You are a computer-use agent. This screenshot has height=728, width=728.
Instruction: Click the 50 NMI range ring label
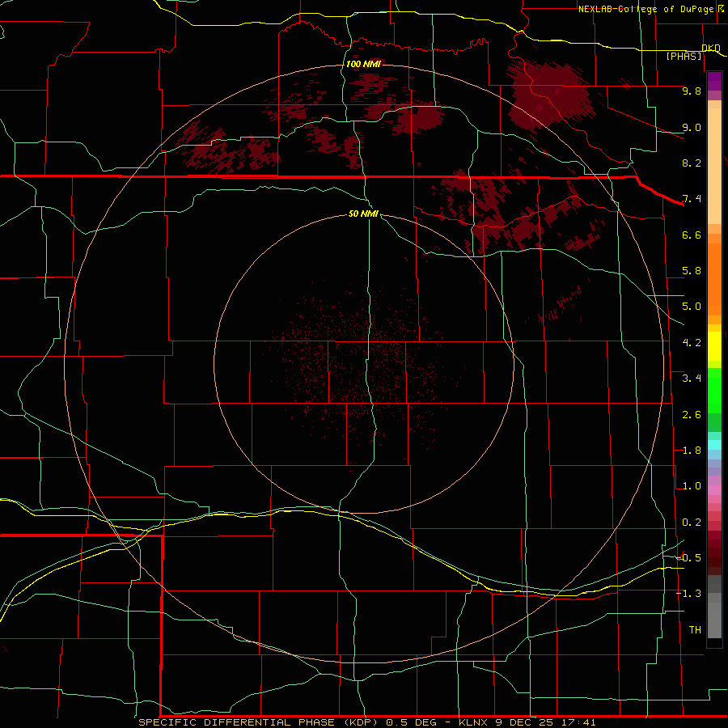tap(363, 214)
